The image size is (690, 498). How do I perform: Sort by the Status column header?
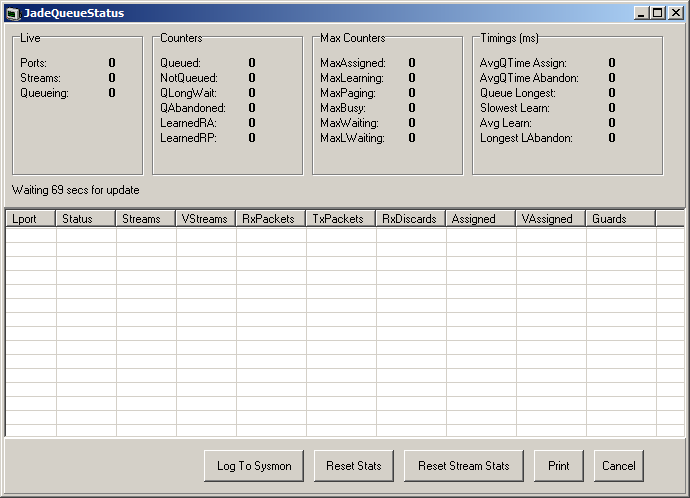[x=86, y=219]
